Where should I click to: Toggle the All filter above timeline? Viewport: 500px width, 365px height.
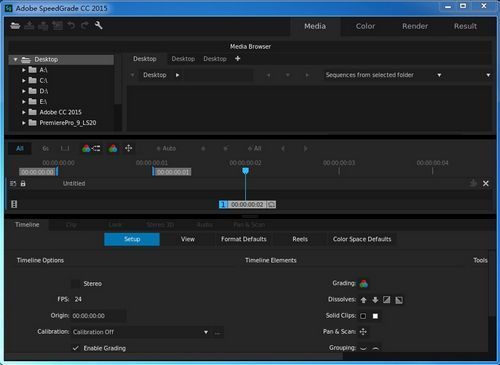[x=20, y=148]
